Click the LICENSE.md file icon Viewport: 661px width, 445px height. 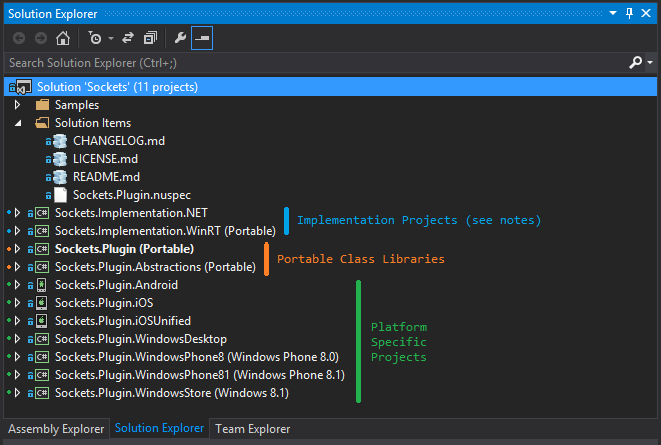[60, 159]
